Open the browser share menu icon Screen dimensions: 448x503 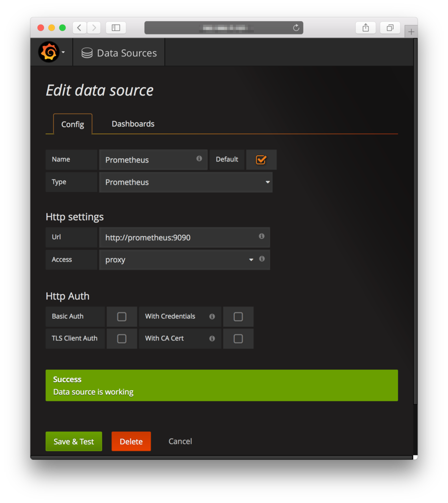click(365, 28)
